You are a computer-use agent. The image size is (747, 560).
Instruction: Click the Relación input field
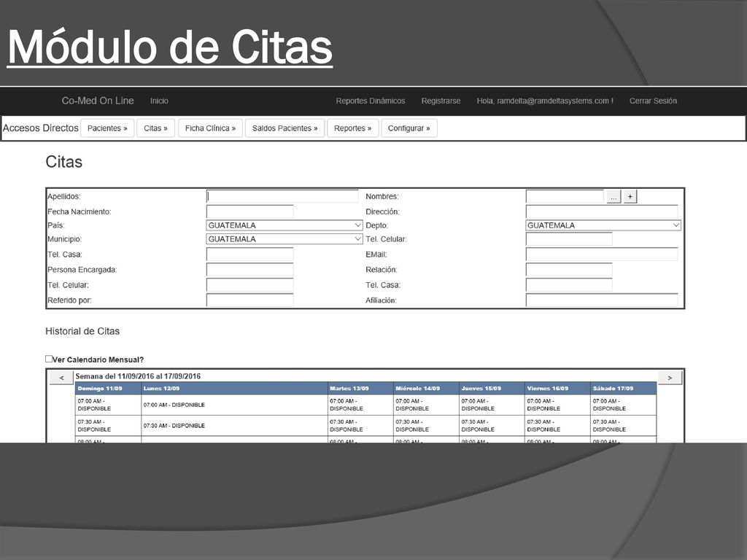(569, 270)
